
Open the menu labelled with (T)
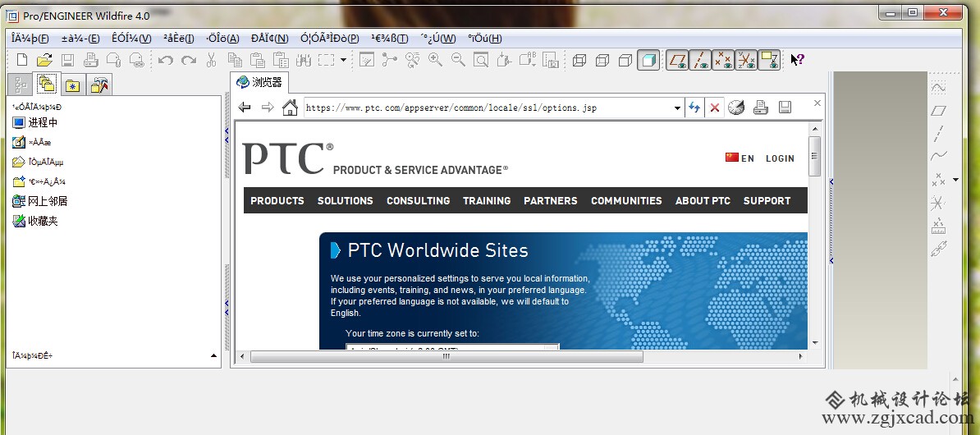pyautogui.click(x=390, y=38)
